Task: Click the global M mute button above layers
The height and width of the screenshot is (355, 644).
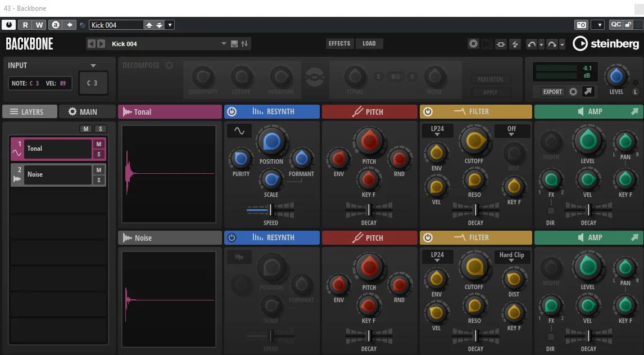Action: click(86, 129)
